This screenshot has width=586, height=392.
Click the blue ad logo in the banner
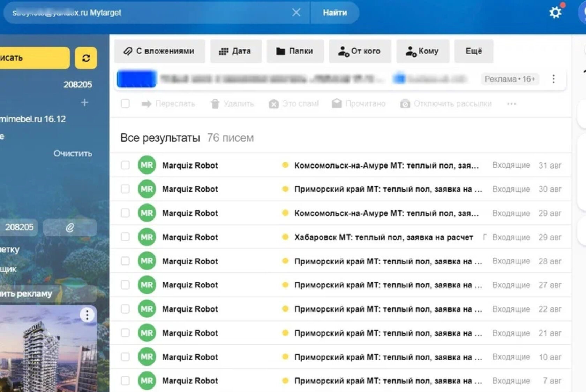click(x=136, y=79)
